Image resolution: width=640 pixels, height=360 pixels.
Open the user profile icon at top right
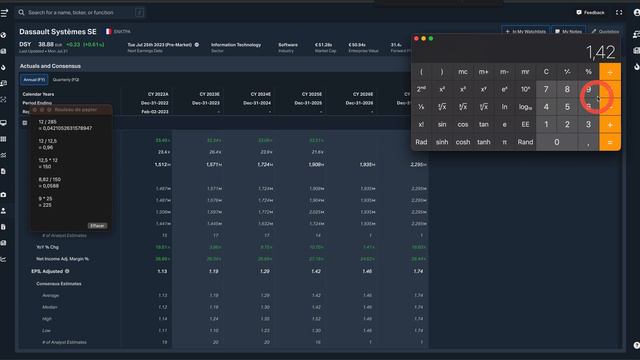click(x=636, y=13)
